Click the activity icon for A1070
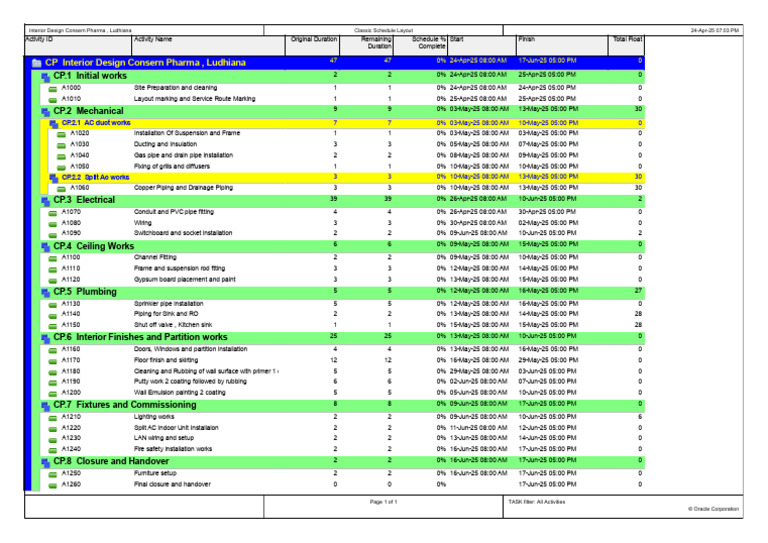 tap(52, 213)
